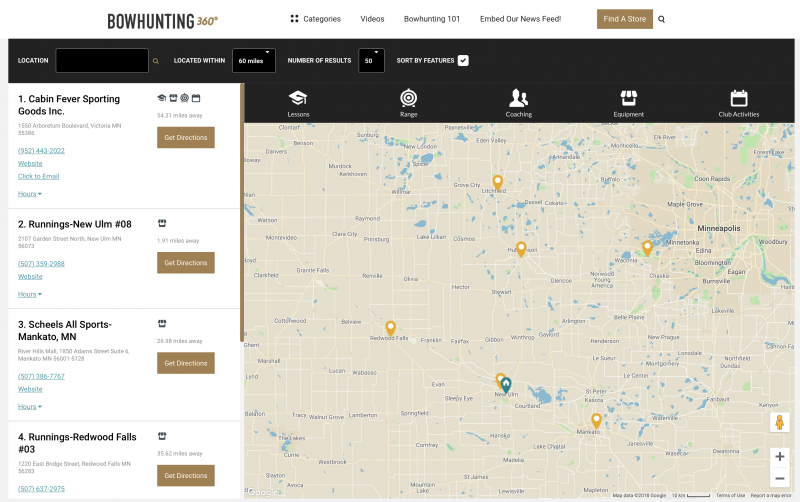
Task: Click Cabin Fever club activities calendar icon
Action: pyautogui.click(x=196, y=98)
